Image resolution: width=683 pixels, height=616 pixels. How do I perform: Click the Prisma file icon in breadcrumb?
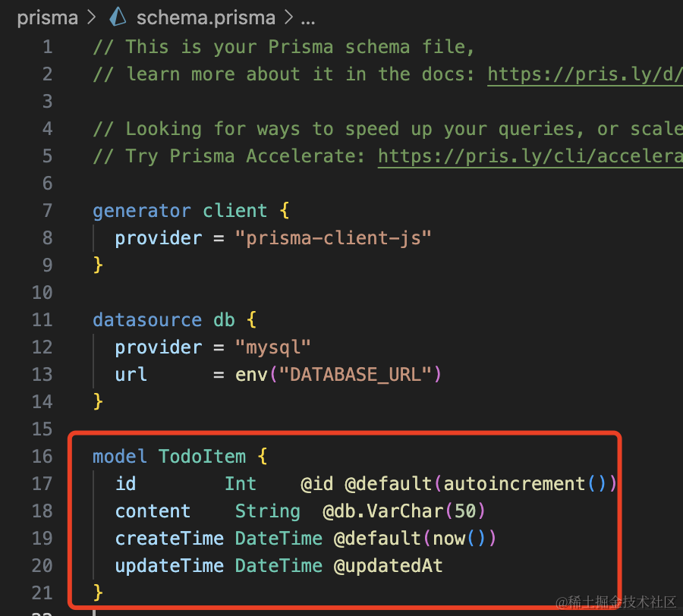[118, 17]
